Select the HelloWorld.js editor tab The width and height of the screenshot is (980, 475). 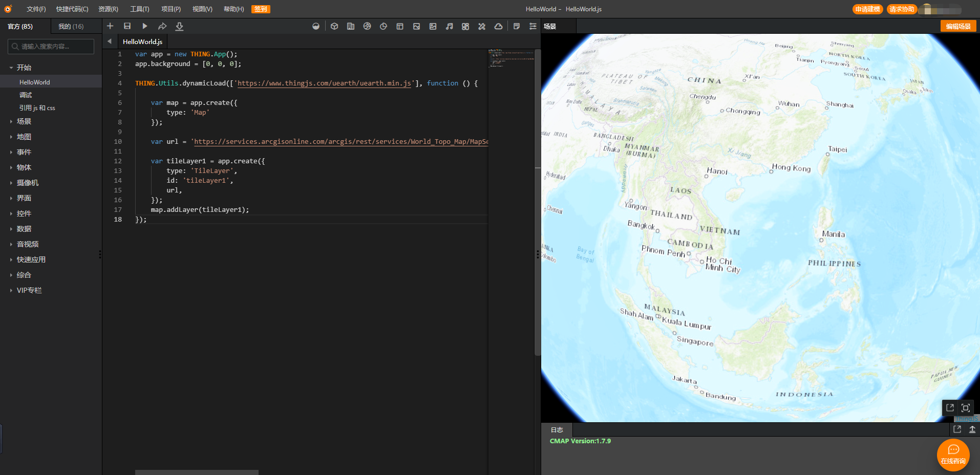click(x=142, y=41)
